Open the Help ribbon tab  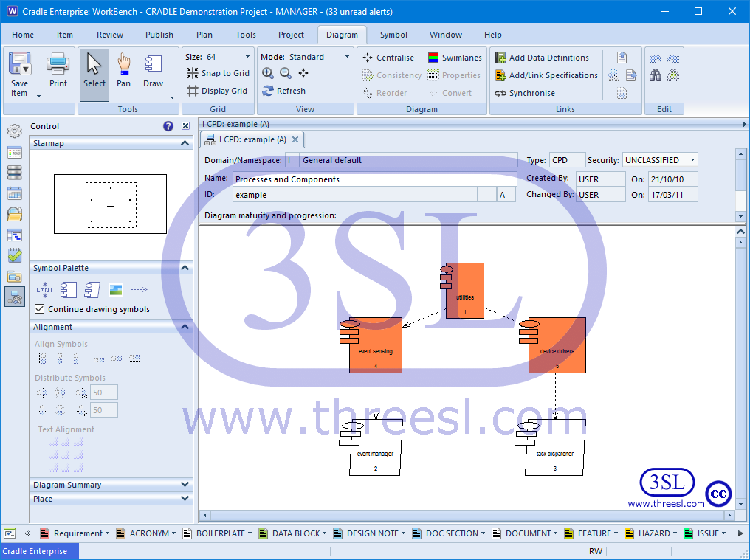[492, 35]
